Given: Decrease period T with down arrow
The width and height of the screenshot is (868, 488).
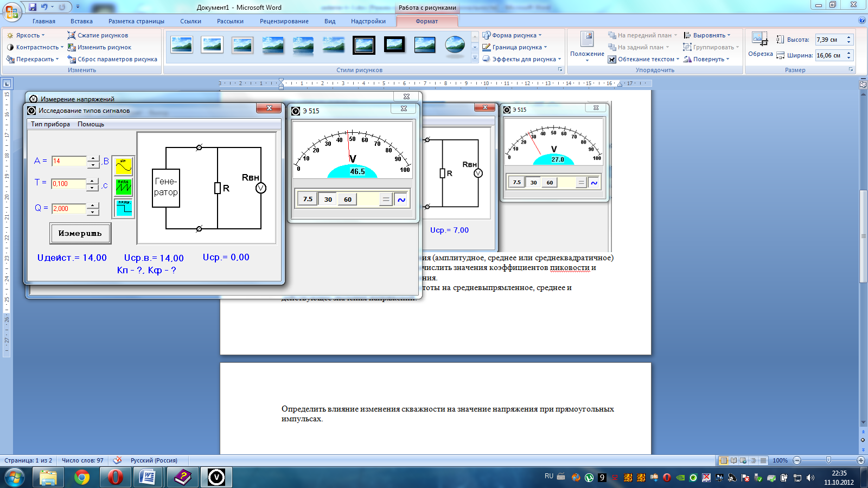Looking at the screenshot, I should 93,188.
